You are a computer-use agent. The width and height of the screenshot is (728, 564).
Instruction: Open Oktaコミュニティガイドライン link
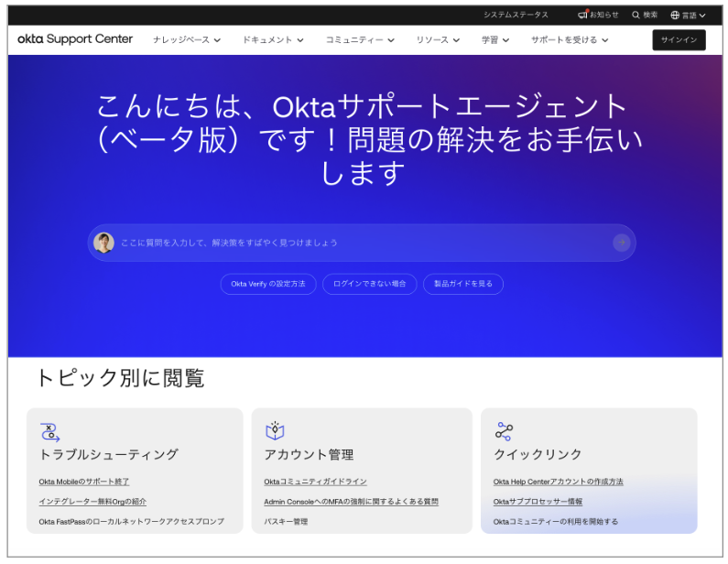(x=315, y=482)
